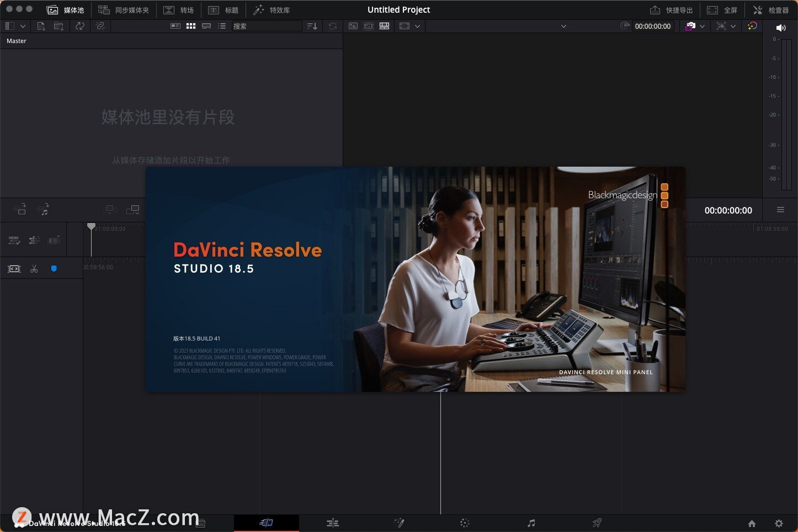
Task: Switch media pool to list view
Action: [x=222, y=26]
